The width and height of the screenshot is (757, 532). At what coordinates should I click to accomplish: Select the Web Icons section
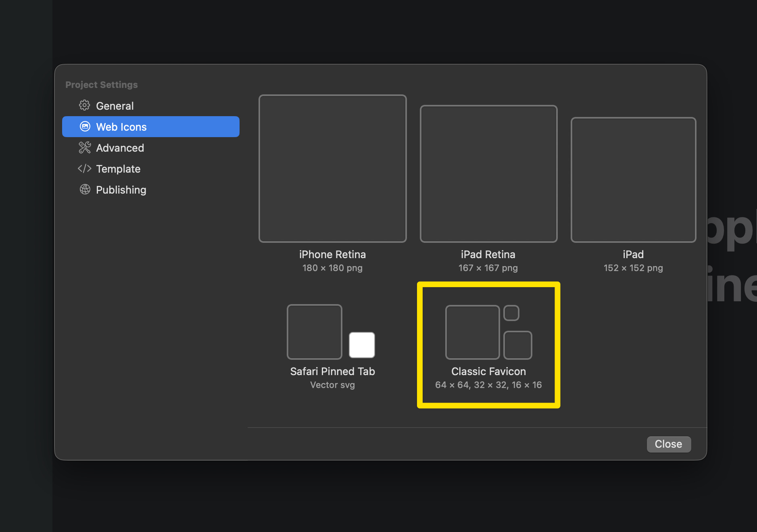[121, 127]
